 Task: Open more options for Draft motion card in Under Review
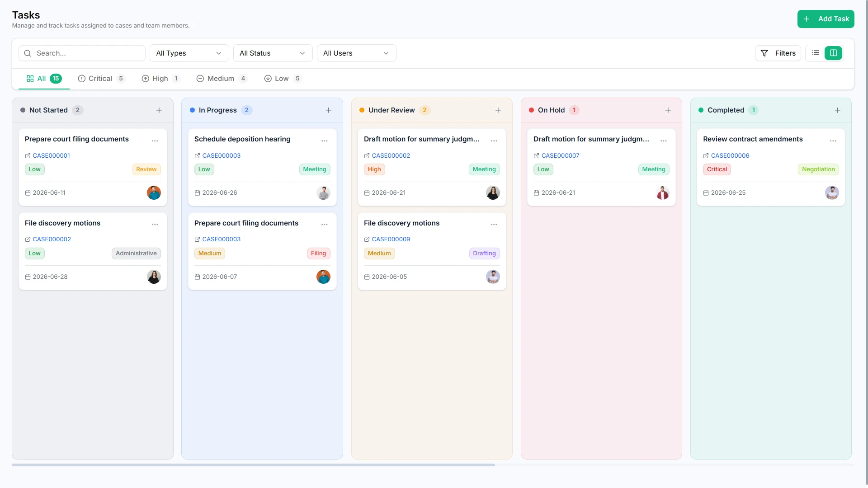[x=494, y=141]
